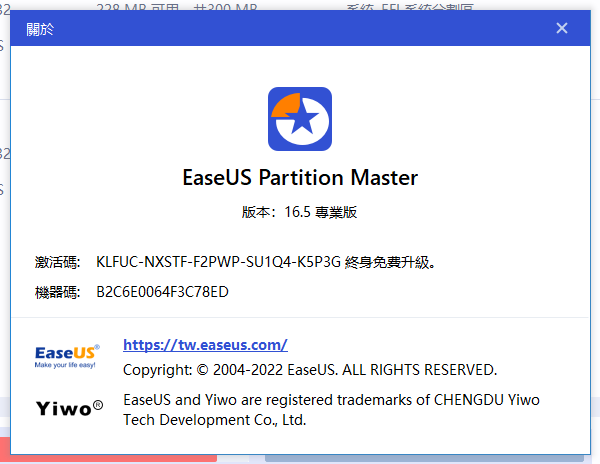Select the version text 16.5 專業版
The image size is (600, 464).
pos(320,212)
